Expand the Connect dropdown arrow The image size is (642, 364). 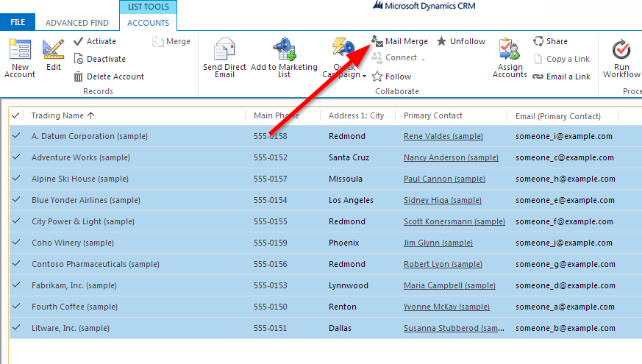(x=423, y=60)
